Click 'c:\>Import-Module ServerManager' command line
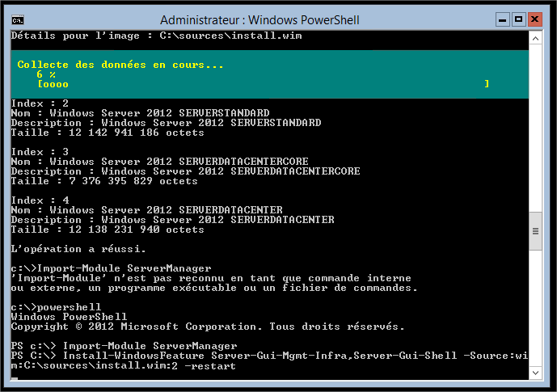Screen dimensions: 557x392 [x=111, y=268]
